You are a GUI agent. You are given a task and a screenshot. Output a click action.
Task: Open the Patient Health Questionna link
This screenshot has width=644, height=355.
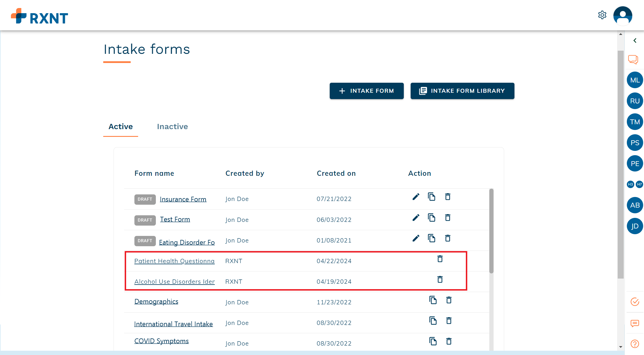174,261
